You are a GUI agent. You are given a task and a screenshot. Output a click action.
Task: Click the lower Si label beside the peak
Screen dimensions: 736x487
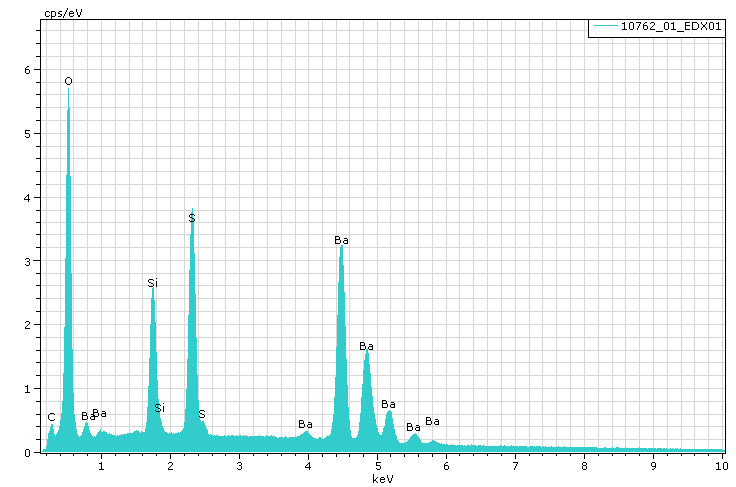coord(159,408)
